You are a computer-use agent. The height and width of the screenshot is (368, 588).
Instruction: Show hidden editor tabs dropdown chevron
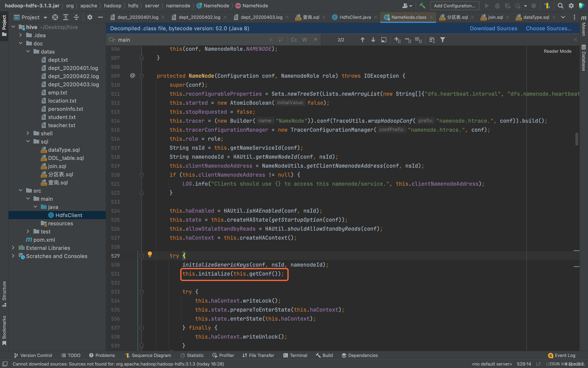563,17
